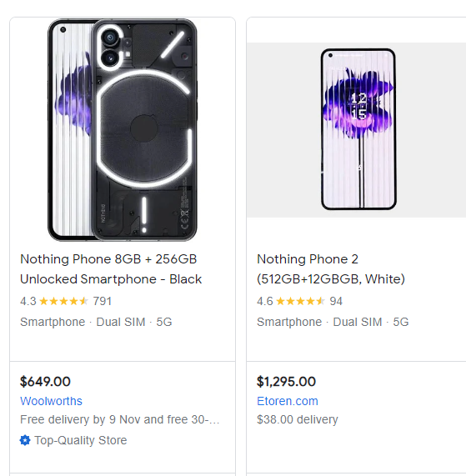Click the 4.3 rating number
Image resolution: width=466 pixels, height=476 pixels.
28,301
